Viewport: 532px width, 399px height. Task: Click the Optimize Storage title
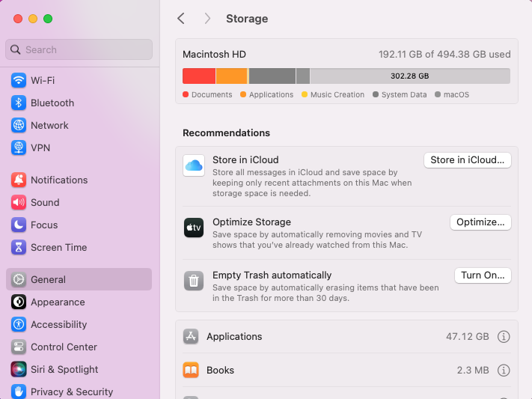coord(251,222)
